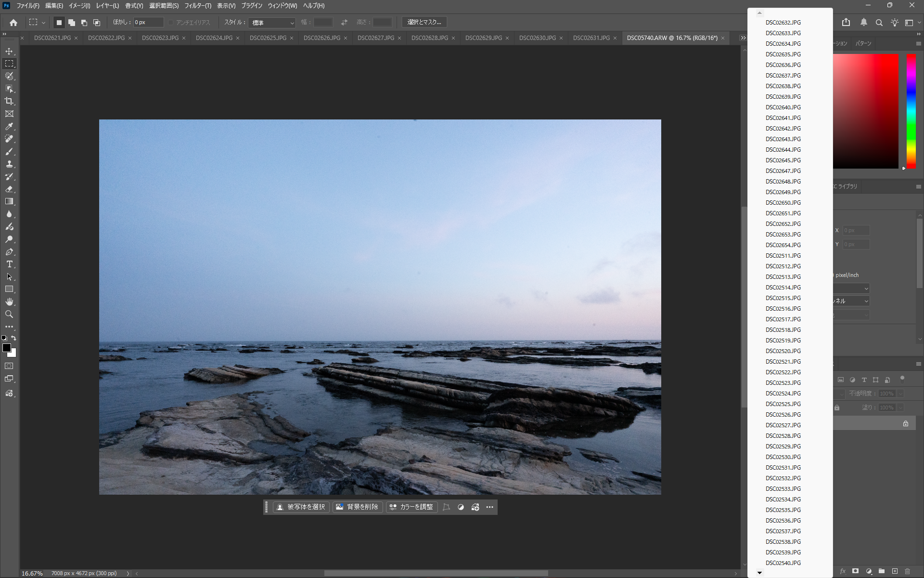924x578 pixels.
Task: Open the layer effects fx menu
Action: point(843,571)
